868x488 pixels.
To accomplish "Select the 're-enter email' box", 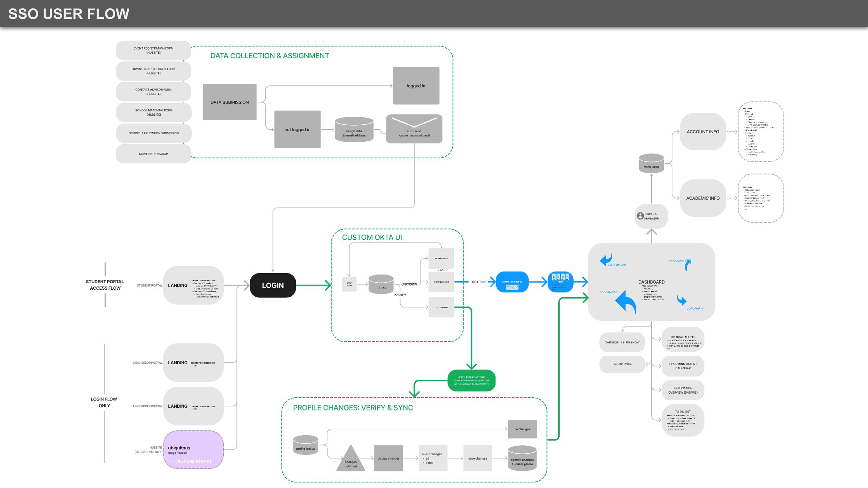I will tap(441, 258).
